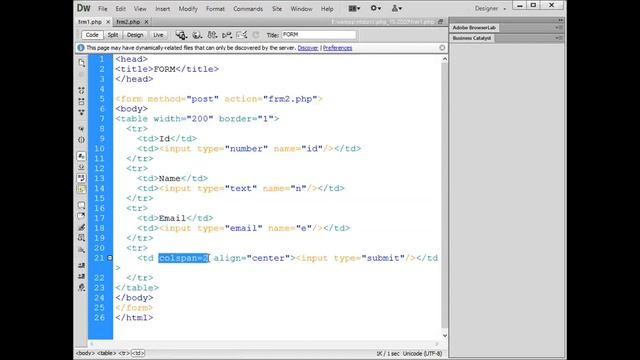
Task: Toggle Word Wrap in coding toolbar
Action: (x=82, y=178)
